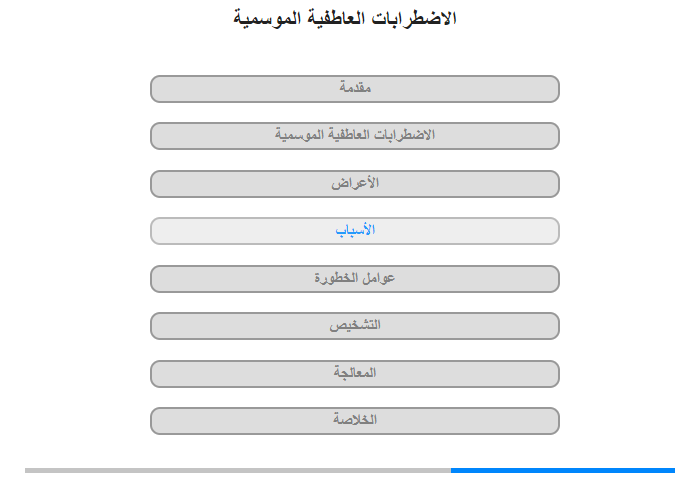The height and width of the screenshot is (480, 700).
Task: Pick the treatment entry المعالجة
Action: (355, 374)
